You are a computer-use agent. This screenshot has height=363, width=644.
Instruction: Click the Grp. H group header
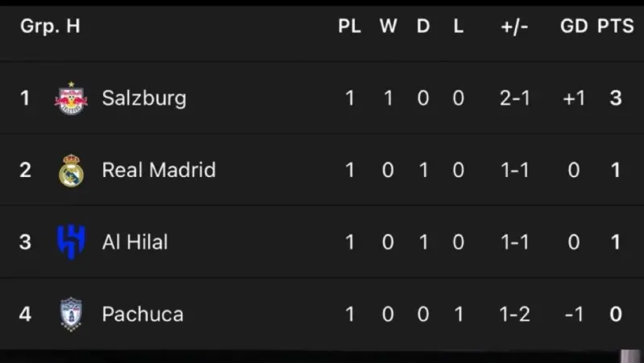50,27
